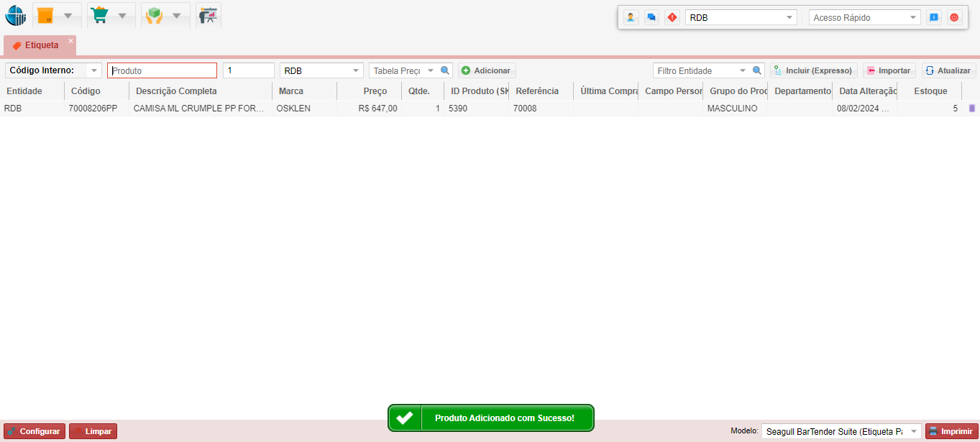Image resolution: width=980 pixels, height=442 pixels.
Task: Open the chat messages icon
Action: [651, 17]
